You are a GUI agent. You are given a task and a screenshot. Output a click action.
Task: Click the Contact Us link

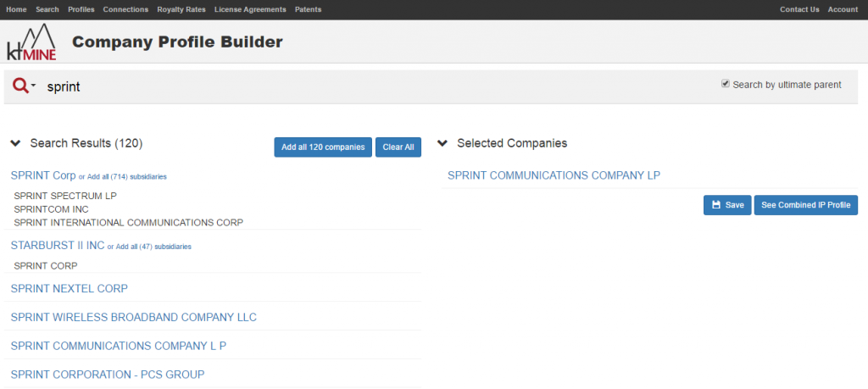pyautogui.click(x=799, y=9)
